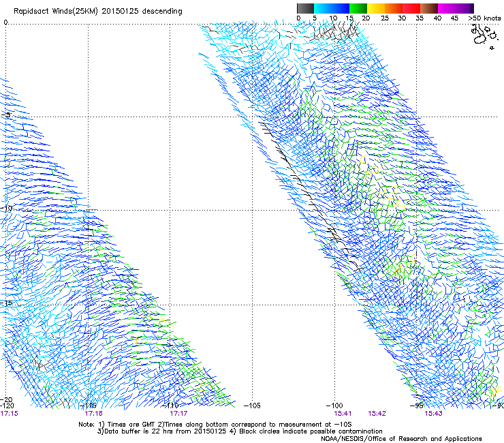Click the 'Times are GMT' note line
The height and width of the screenshot is (443, 504).
215,425
